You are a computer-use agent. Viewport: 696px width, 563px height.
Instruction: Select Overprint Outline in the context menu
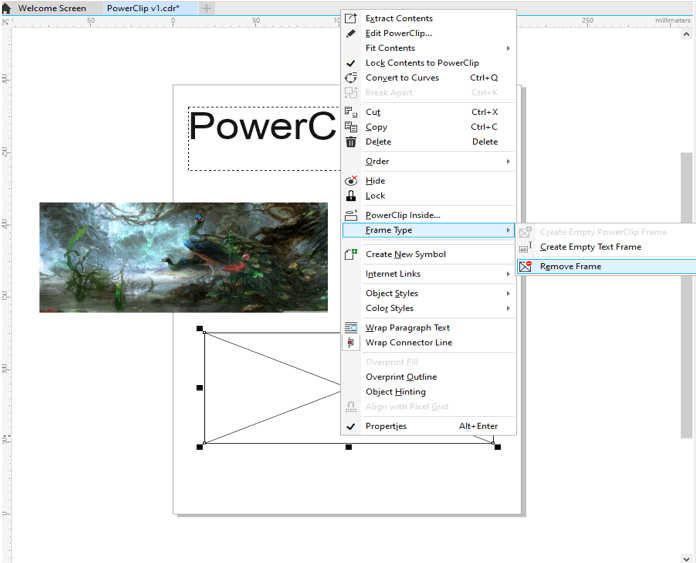pos(401,377)
